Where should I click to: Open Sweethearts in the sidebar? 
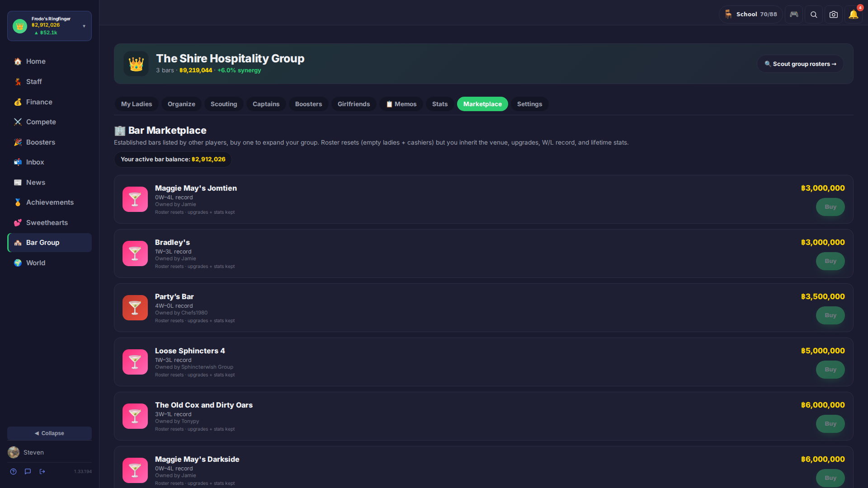pos(49,223)
